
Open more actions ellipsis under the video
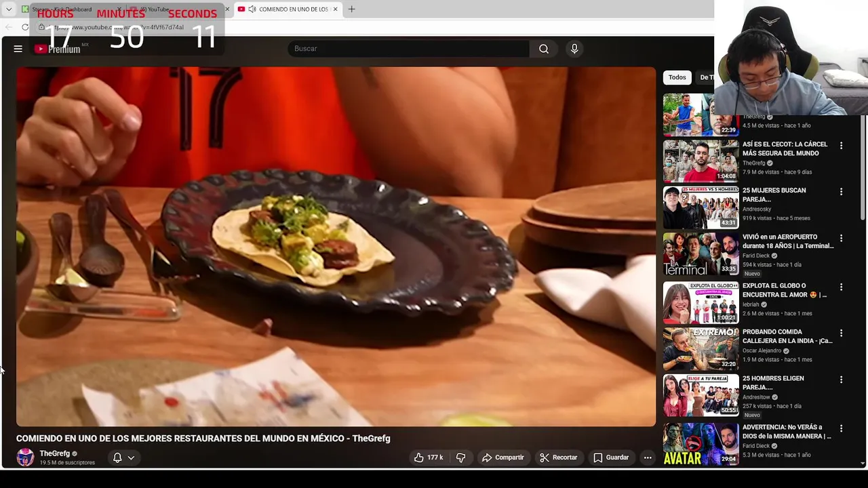[648, 457]
